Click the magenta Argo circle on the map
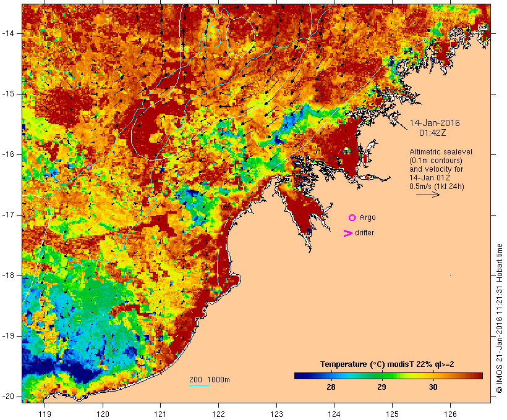Viewport: 507px width, 420px height. [x=89, y=167]
